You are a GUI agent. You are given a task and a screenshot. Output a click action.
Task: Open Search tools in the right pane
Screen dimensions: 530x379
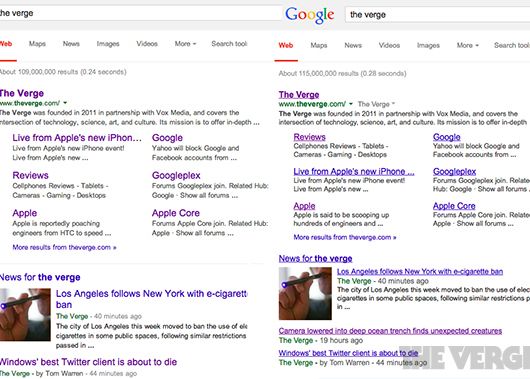pyautogui.click(x=512, y=45)
